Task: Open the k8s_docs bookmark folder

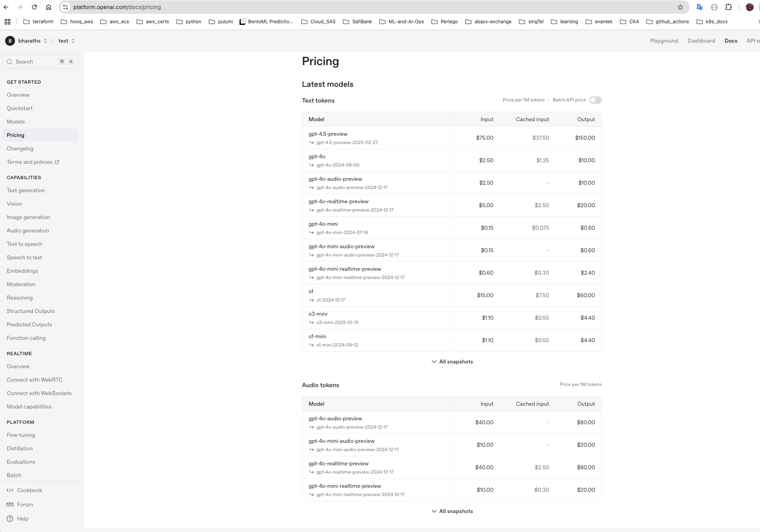Action: point(712,22)
